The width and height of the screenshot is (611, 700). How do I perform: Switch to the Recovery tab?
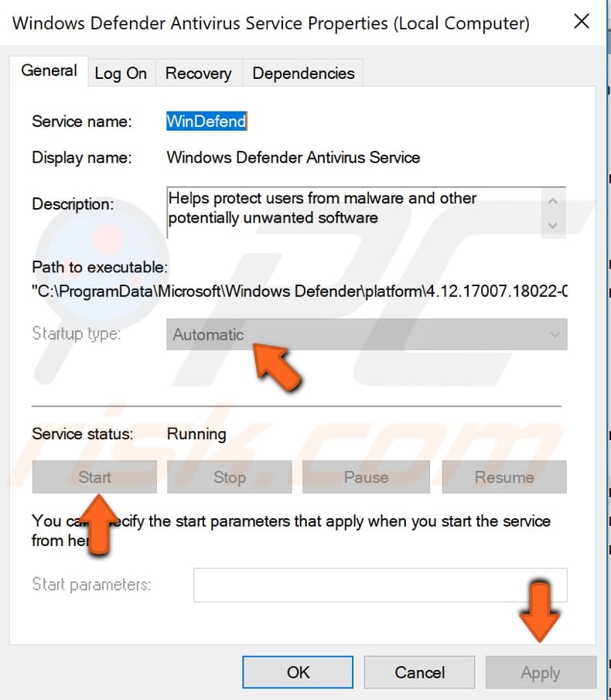[198, 73]
